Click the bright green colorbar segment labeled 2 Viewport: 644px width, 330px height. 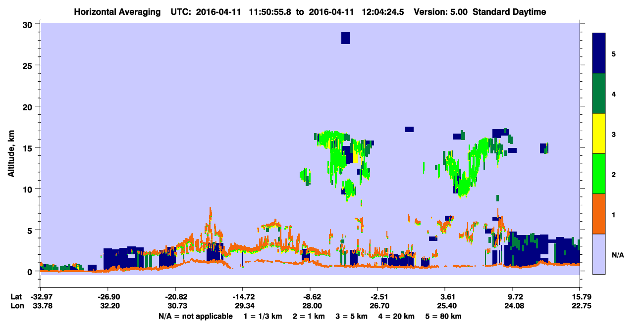[x=599, y=174]
